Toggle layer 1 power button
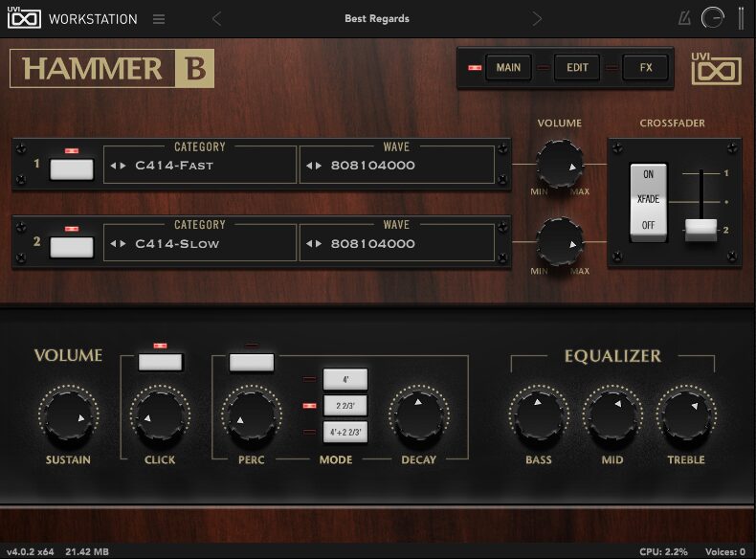Image resolution: width=756 pixels, height=559 pixels. (x=72, y=169)
